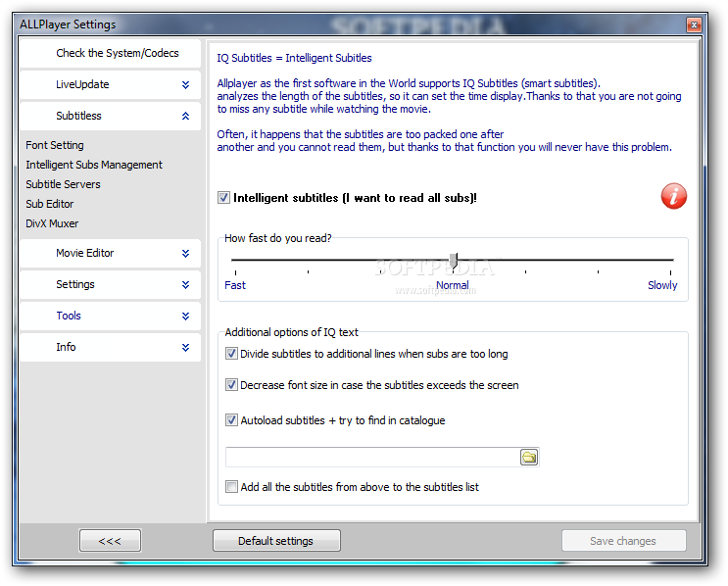This screenshot has width=728, height=586.
Task: Click the 'How fast do you read?' label
Action: point(278,238)
